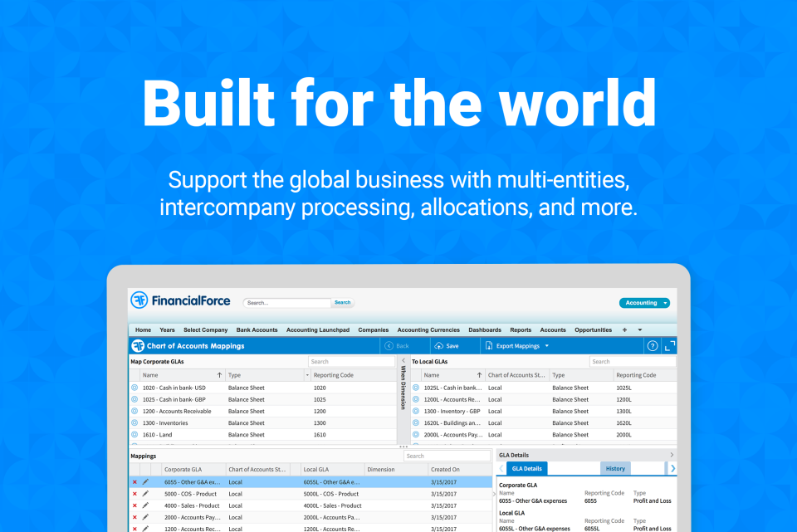Delete the 5000 - COS Product mapping
This screenshot has height=532, width=797.
(x=136, y=492)
